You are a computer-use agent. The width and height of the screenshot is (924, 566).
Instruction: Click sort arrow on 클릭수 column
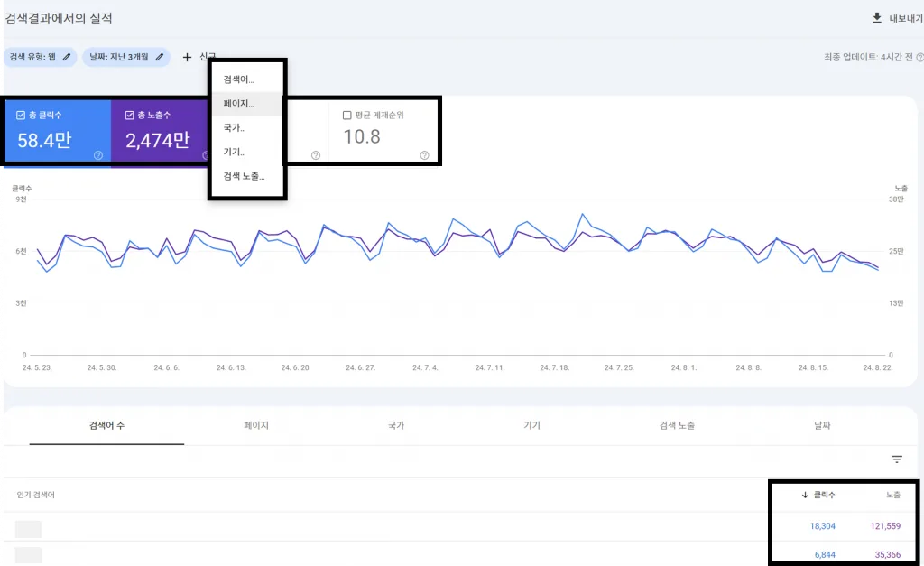(805, 495)
